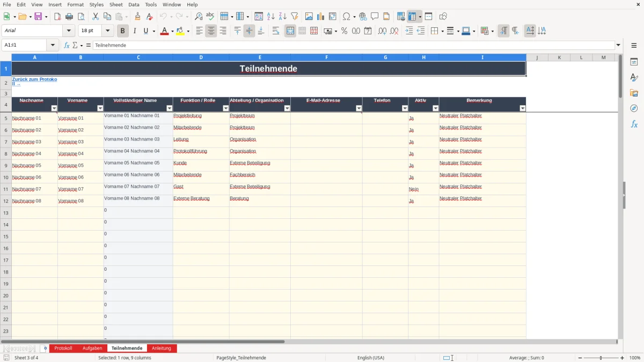Run the Spelling check icon
Viewport: 644px width, 362px height.
[x=210, y=17]
